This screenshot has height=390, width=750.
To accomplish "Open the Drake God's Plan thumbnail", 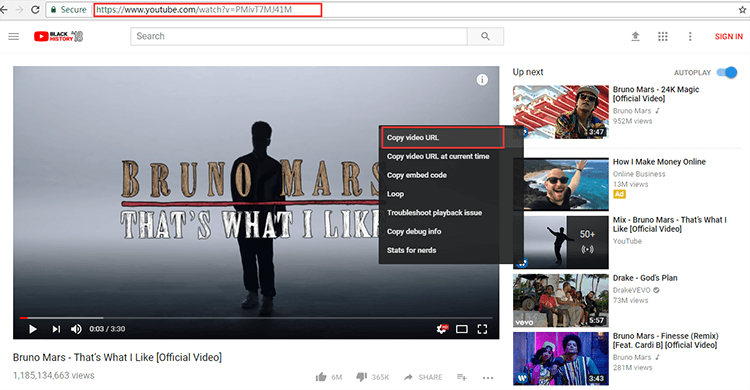I will click(561, 300).
